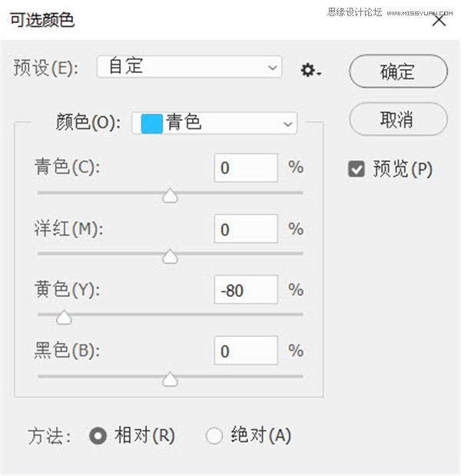Viewport: 461px width, 476px height.
Task: Click the 黑色(B) slider handle
Action: pyautogui.click(x=170, y=379)
